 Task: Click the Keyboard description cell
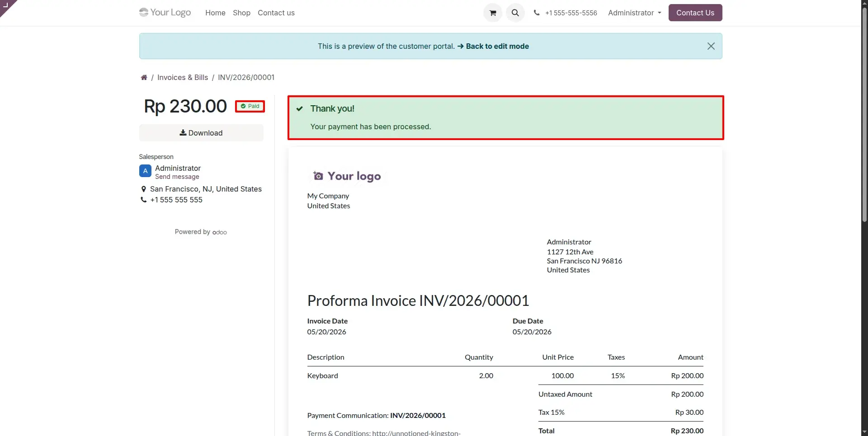coord(323,375)
